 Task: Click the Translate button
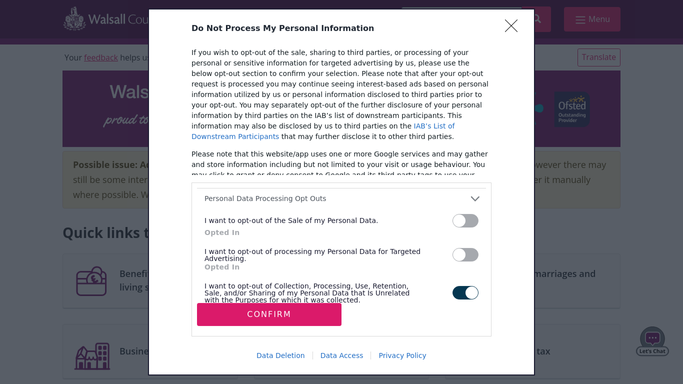[598, 57]
